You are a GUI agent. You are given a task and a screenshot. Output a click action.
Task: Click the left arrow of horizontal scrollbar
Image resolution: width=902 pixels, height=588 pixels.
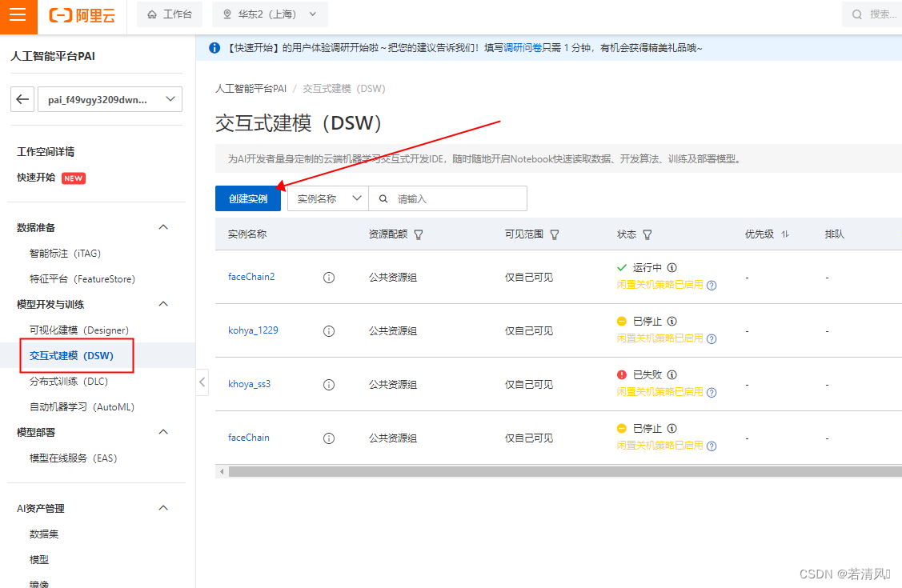[222, 472]
